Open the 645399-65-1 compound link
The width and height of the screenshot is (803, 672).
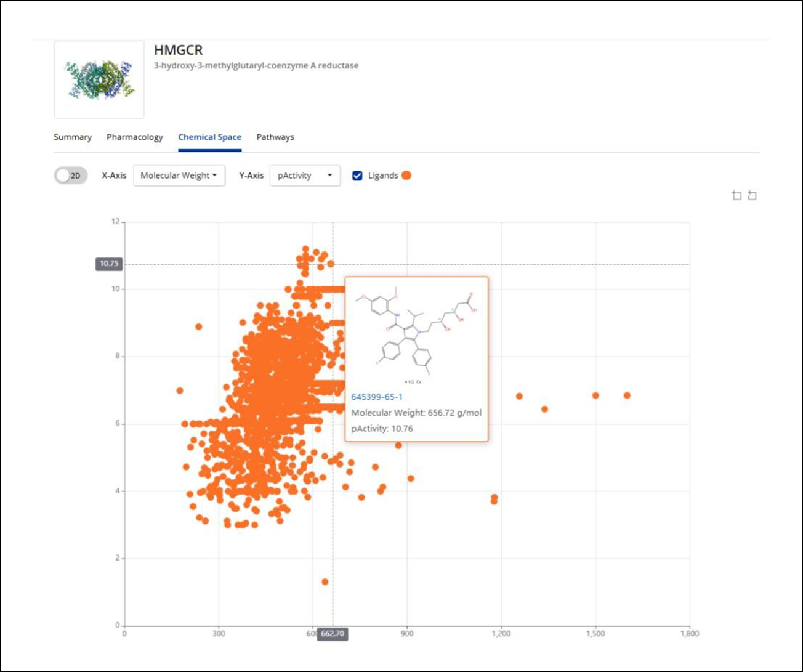(x=377, y=397)
